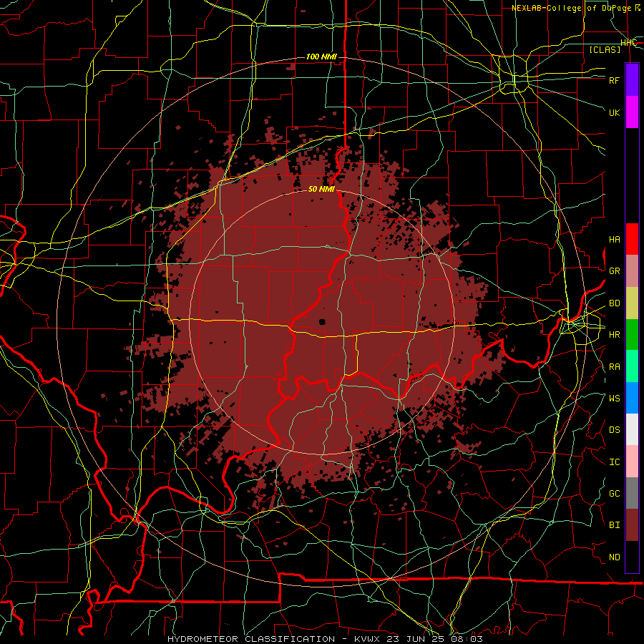Click the IC legend label

[x=614, y=462]
